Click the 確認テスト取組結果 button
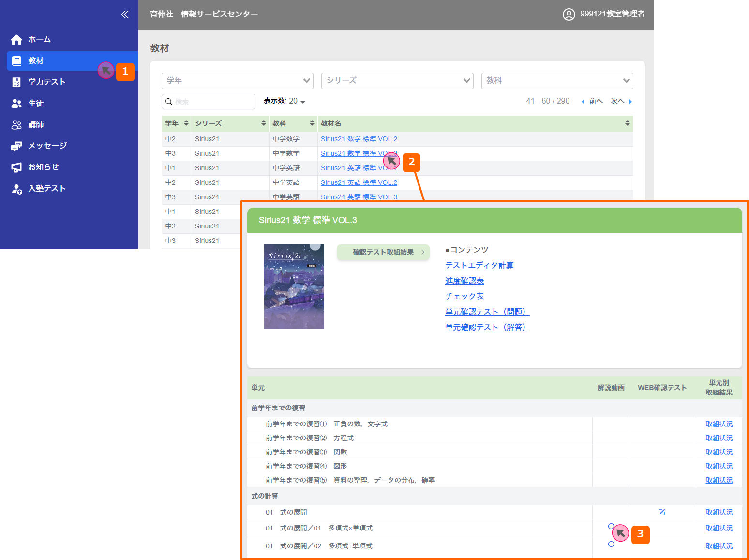Screen dimensions: 749x560 383,252
